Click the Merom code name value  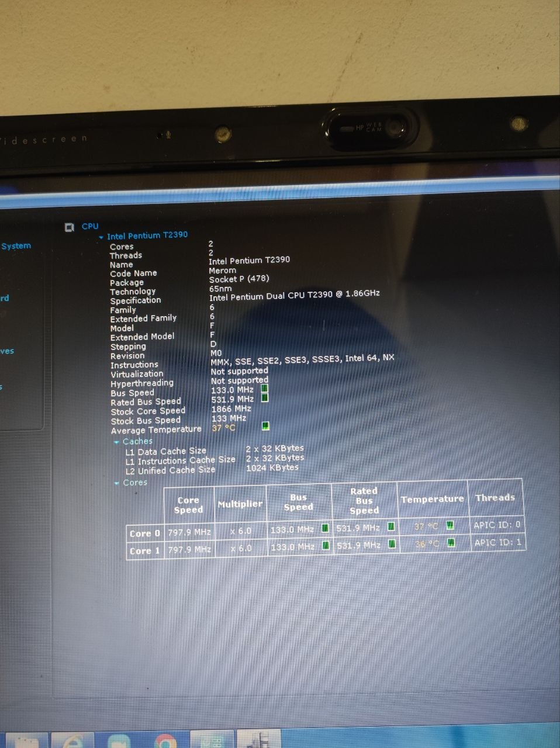click(223, 271)
